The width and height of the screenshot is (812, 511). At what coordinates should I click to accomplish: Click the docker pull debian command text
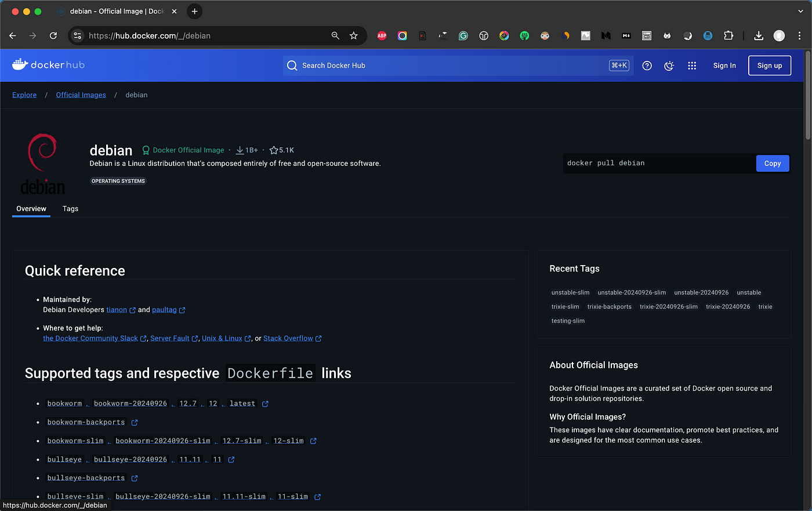click(x=606, y=163)
